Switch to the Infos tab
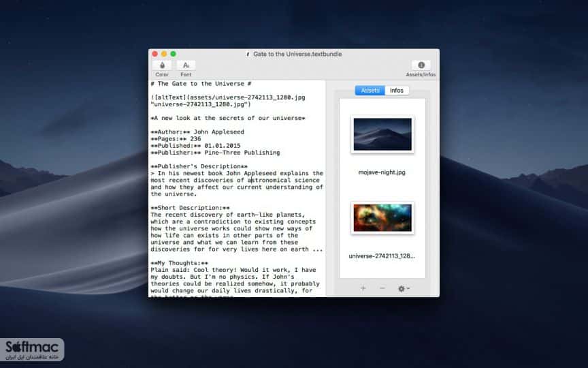The width and height of the screenshot is (588, 368). click(396, 91)
